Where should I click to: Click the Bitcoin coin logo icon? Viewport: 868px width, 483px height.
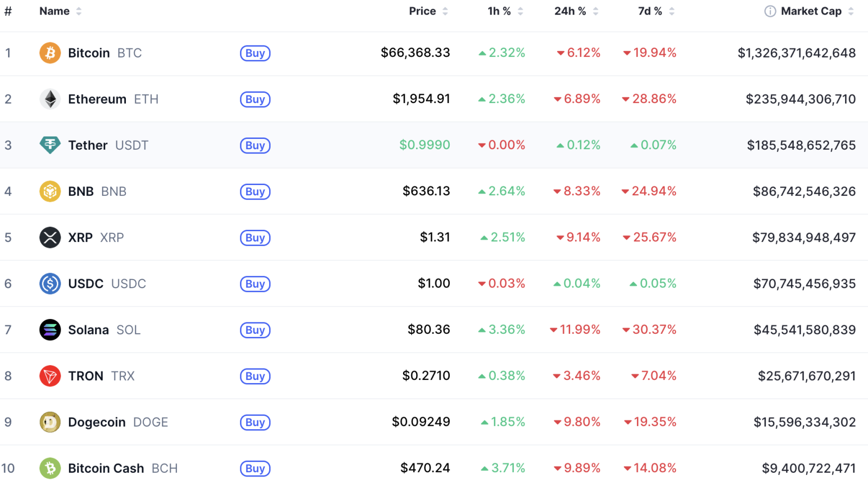(50, 53)
